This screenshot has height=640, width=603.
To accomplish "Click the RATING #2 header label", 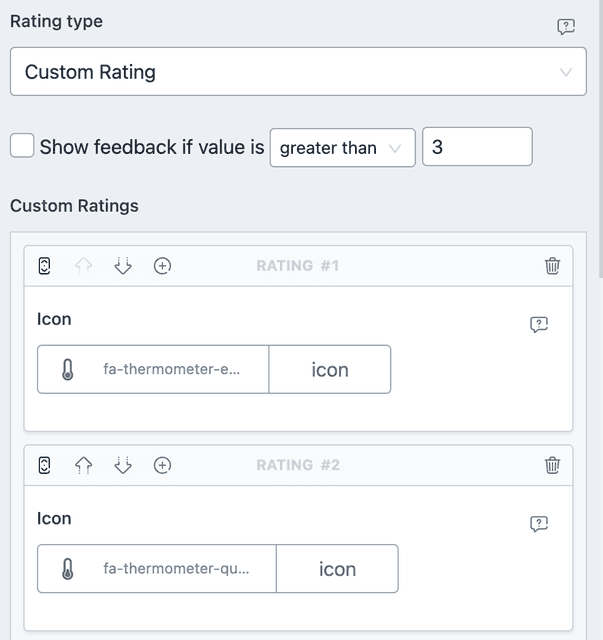I will (x=298, y=465).
